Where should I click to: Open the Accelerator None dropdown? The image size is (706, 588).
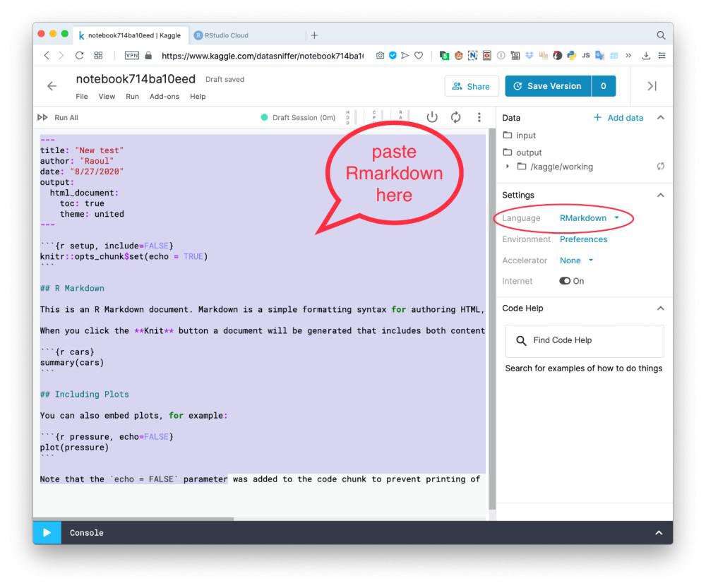click(x=576, y=260)
